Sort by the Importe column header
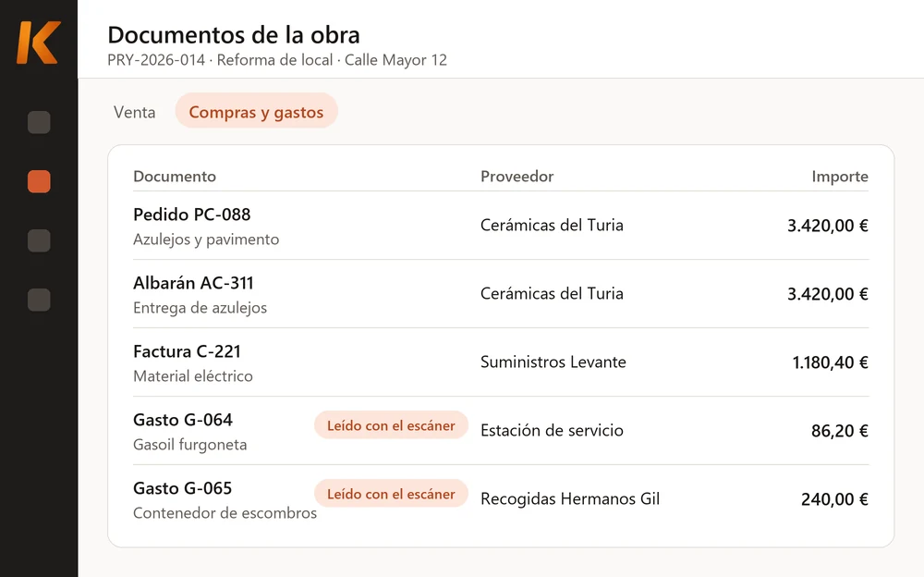This screenshot has height=577, width=924. (x=840, y=176)
